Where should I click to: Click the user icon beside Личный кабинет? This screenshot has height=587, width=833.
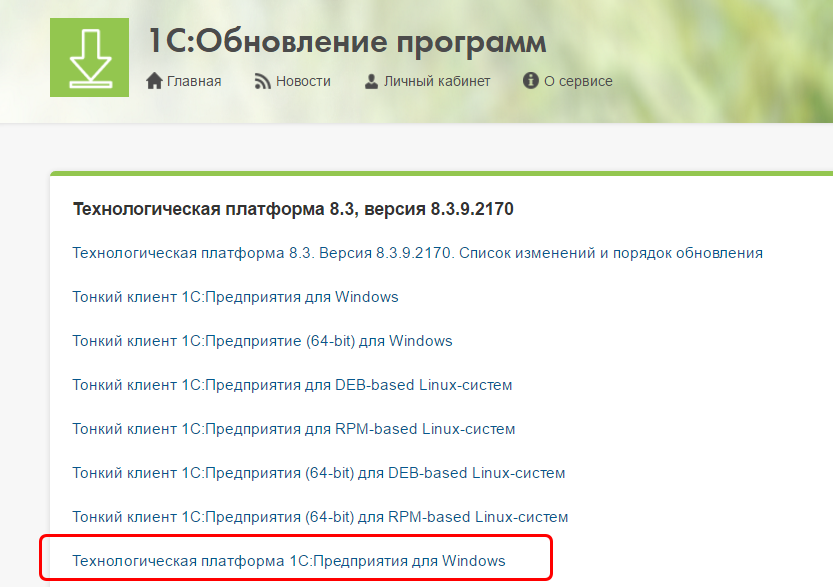(371, 81)
